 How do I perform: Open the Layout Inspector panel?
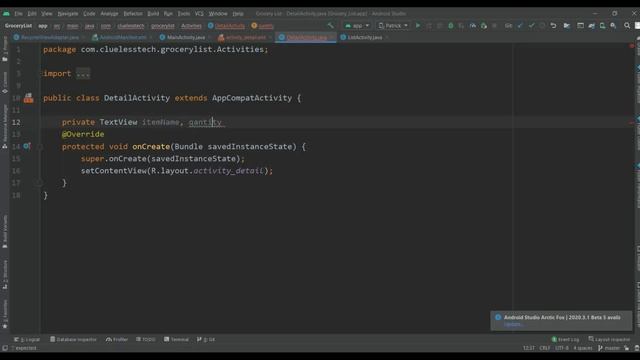(x=609, y=339)
